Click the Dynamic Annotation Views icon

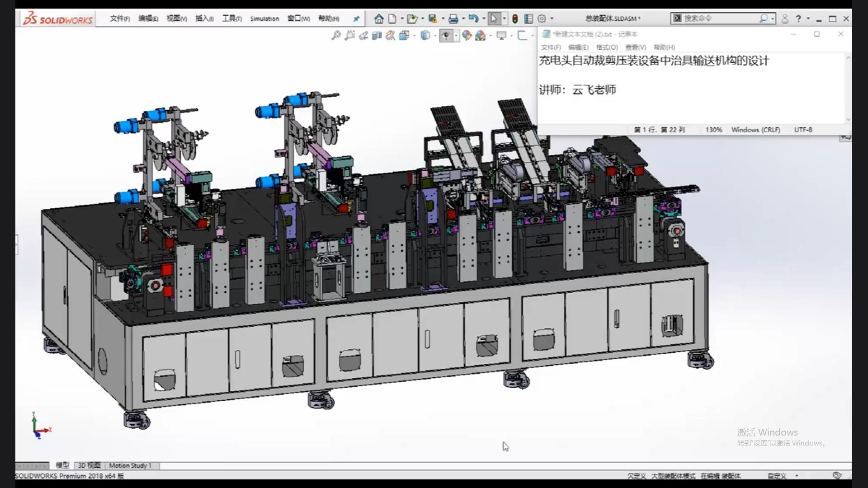(391, 35)
